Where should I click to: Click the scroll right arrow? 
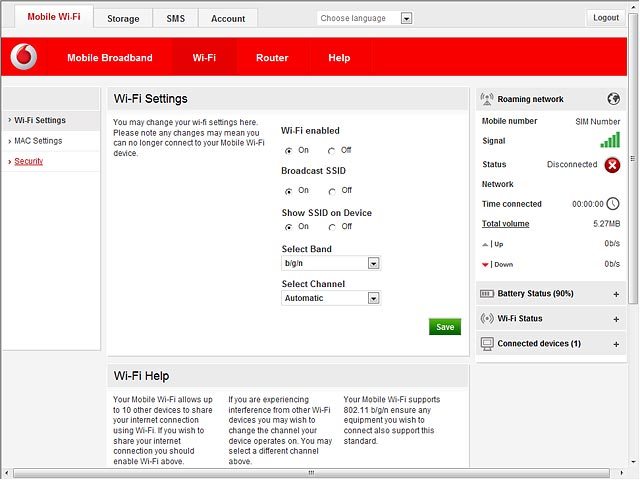[621, 473]
